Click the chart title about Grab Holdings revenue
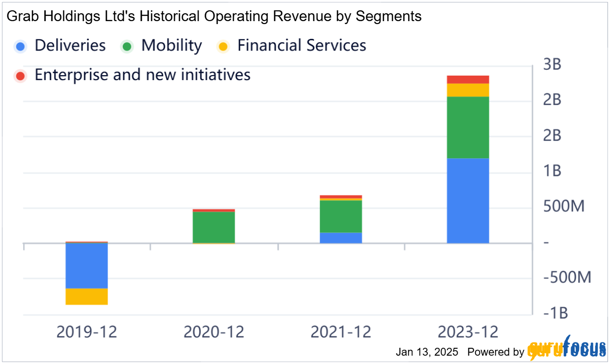This screenshot has width=610, height=364. (213, 16)
